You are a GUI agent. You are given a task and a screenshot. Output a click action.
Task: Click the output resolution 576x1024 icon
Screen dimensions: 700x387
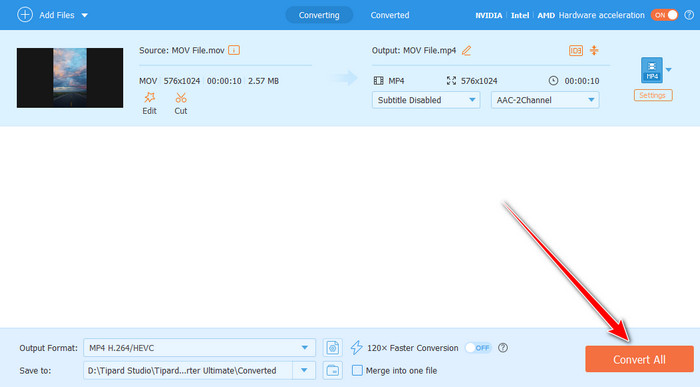coord(451,81)
